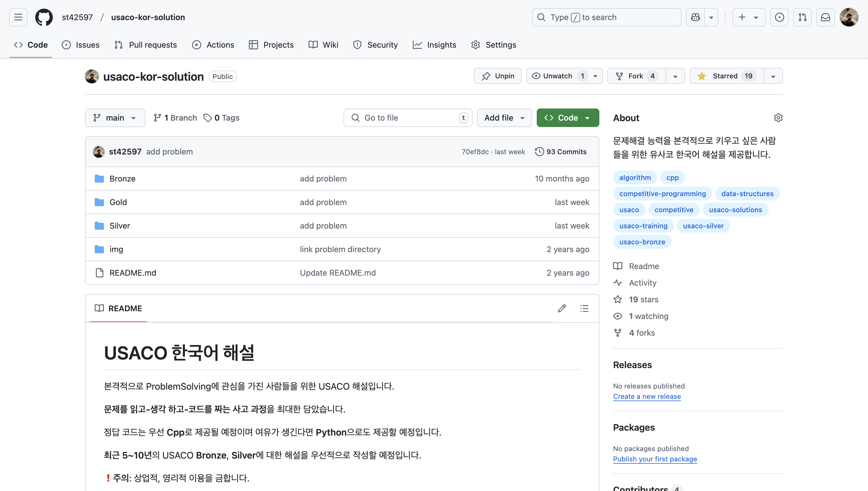Open the user profile avatar menu
Image resolution: width=868 pixels, height=491 pixels.
tap(849, 17)
